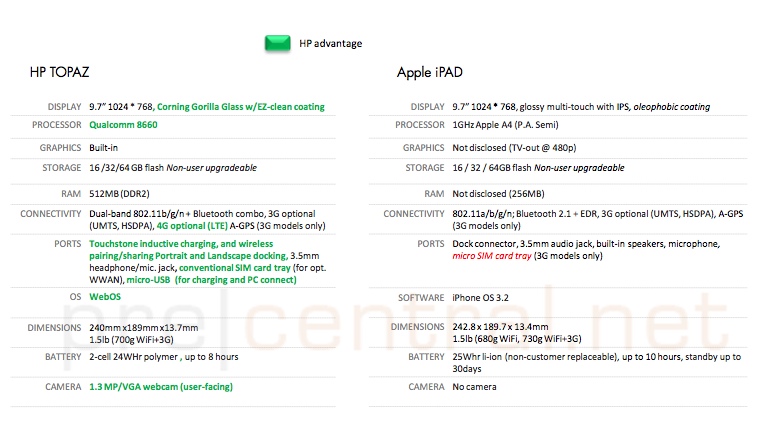
Task: Click '1.3 MP/VGA webcam (user-facing)' text
Action: (x=161, y=387)
